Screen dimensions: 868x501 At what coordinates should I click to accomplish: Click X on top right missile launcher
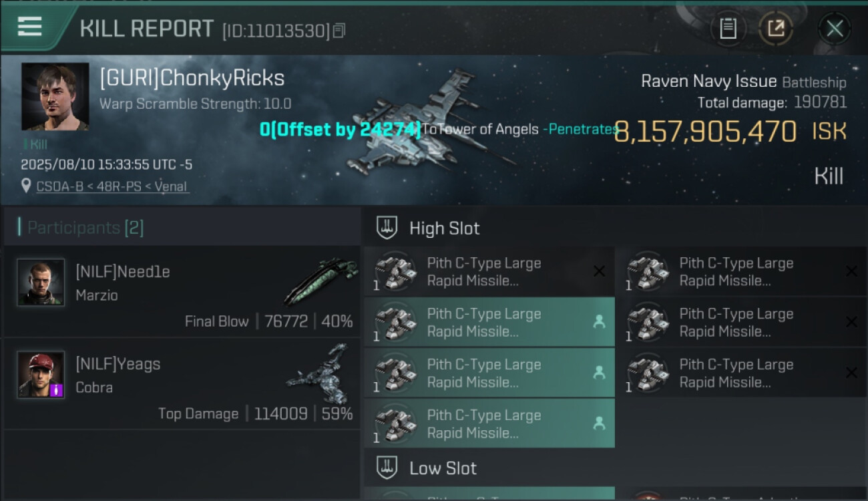tap(851, 271)
